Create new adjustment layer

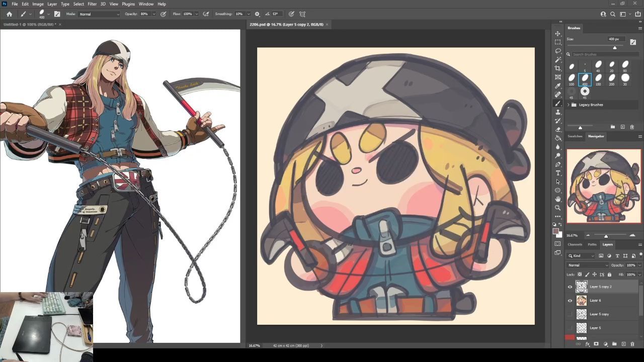coord(605,344)
